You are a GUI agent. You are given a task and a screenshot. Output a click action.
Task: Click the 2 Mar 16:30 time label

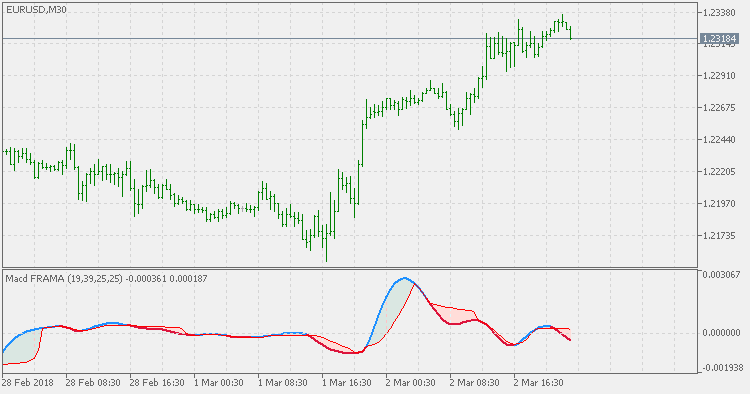tap(539, 383)
